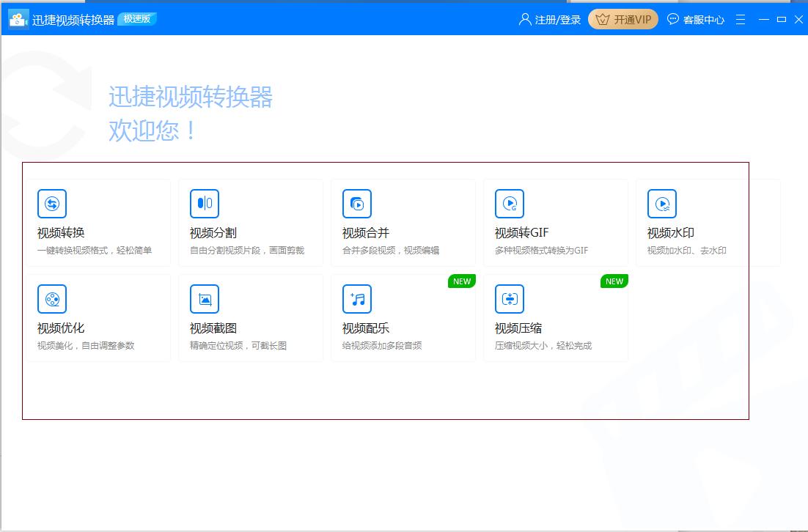808x532 pixels.
Task: Click the NEW badge on 视频压缩
Action: [614, 281]
